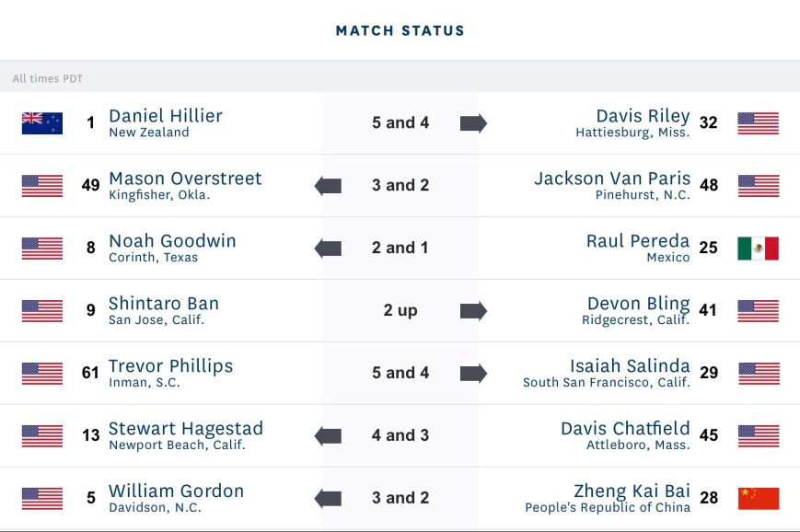This screenshot has height=532, width=800.
Task: Click on Isaiah Salinda's name
Action: [630, 366]
